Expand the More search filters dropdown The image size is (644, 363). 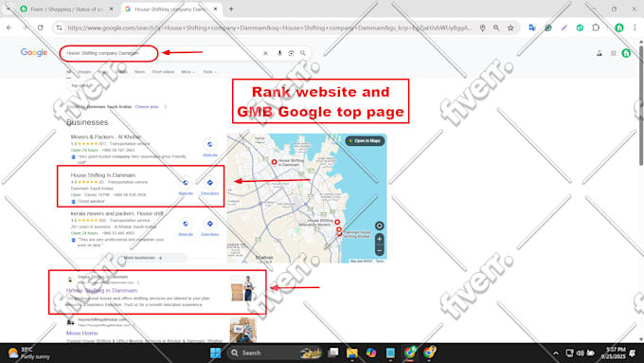tap(188, 72)
